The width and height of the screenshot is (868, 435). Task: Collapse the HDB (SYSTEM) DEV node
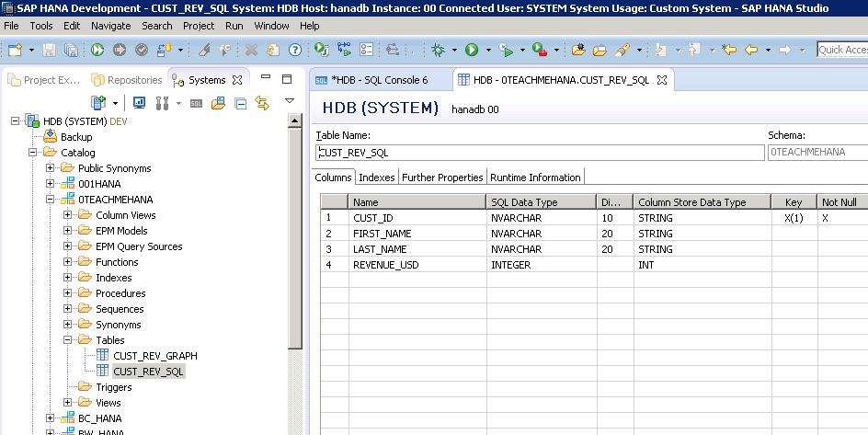pyautogui.click(x=15, y=120)
